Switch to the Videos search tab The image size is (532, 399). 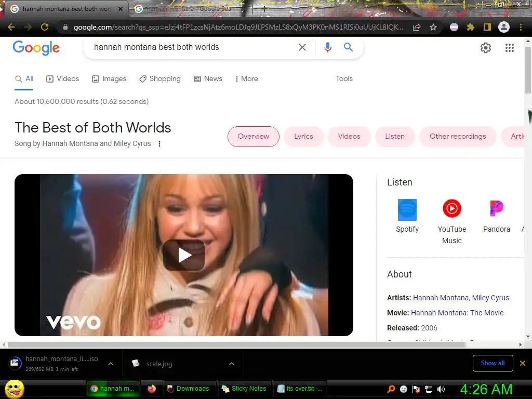coord(62,79)
